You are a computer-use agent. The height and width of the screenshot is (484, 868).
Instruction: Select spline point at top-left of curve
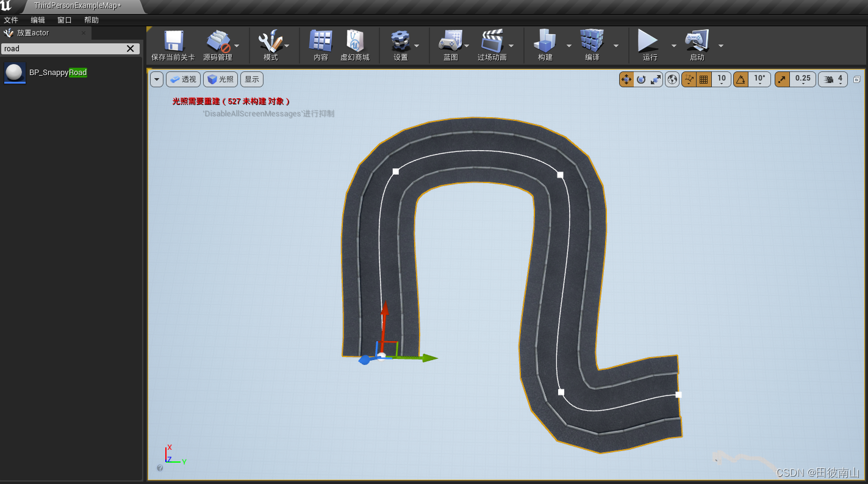click(396, 172)
